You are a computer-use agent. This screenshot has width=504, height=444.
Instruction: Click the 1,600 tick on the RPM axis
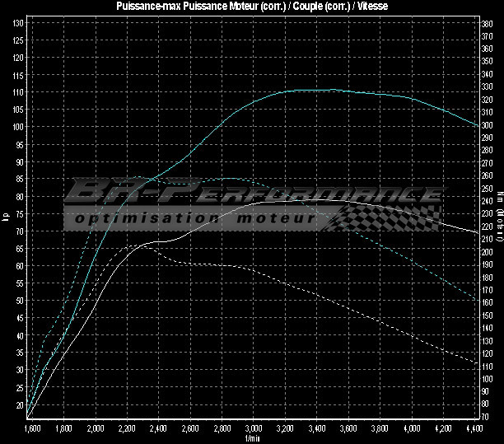(30, 429)
